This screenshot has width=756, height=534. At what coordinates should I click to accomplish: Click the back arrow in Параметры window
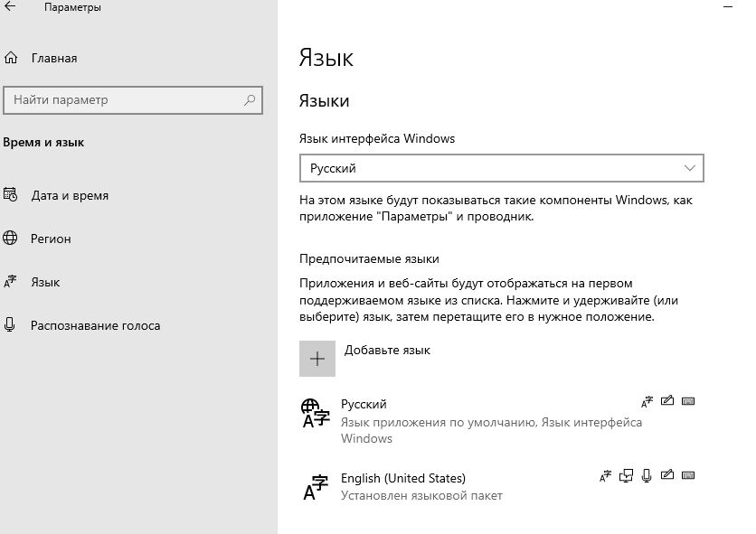pyautogui.click(x=11, y=8)
